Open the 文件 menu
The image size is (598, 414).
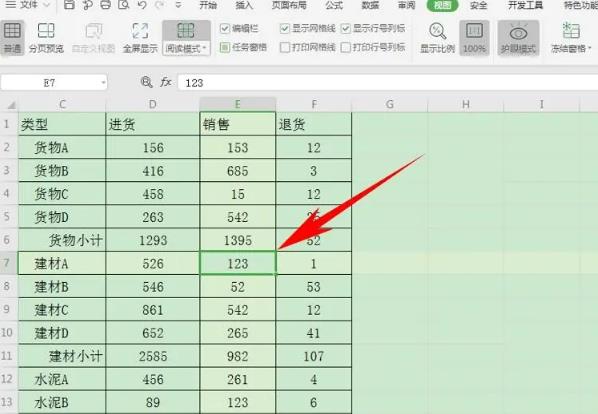(x=29, y=5)
